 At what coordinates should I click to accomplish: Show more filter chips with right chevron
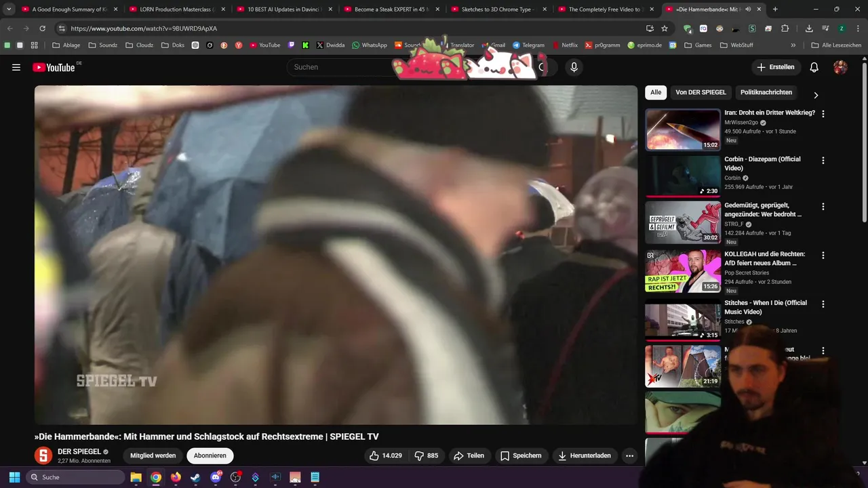816,95
